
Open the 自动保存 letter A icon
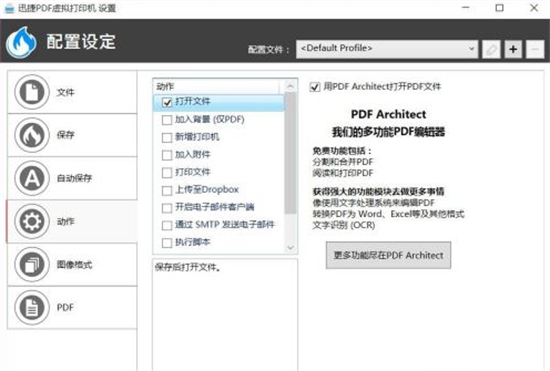pos(32,178)
